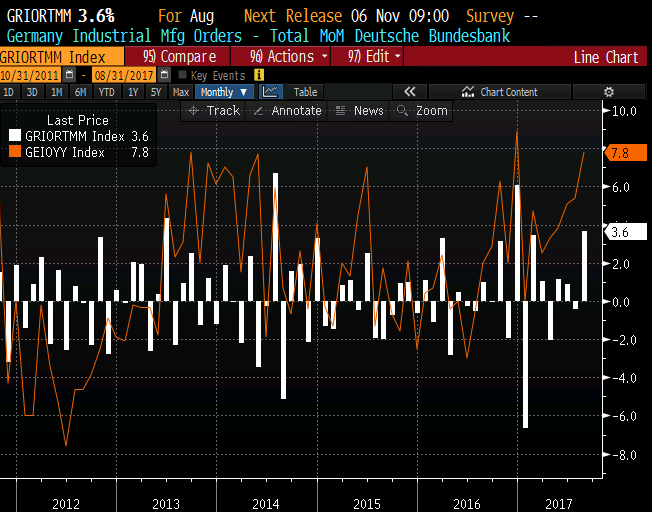Select the 6M range tab

pyautogui.click(x=80, y=92)
